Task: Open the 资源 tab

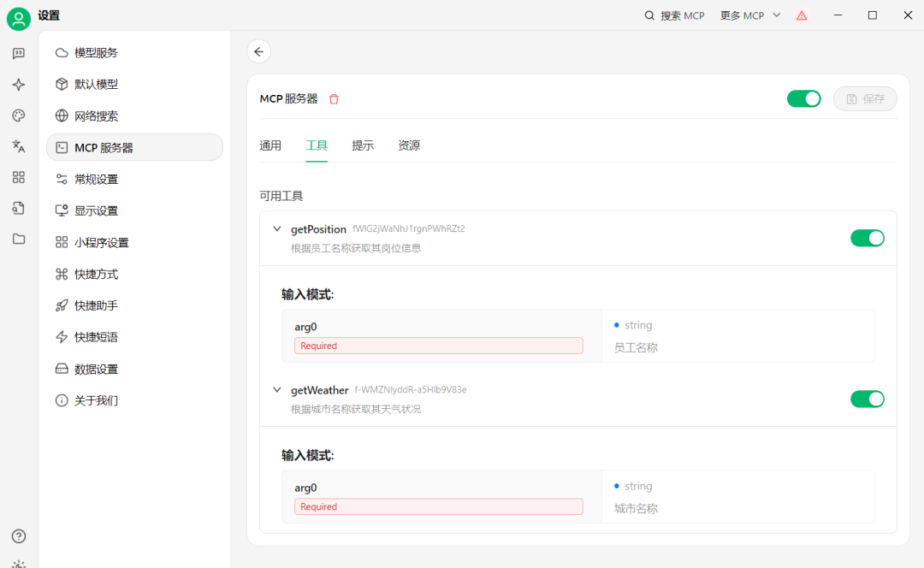Action: coord(409,145)
